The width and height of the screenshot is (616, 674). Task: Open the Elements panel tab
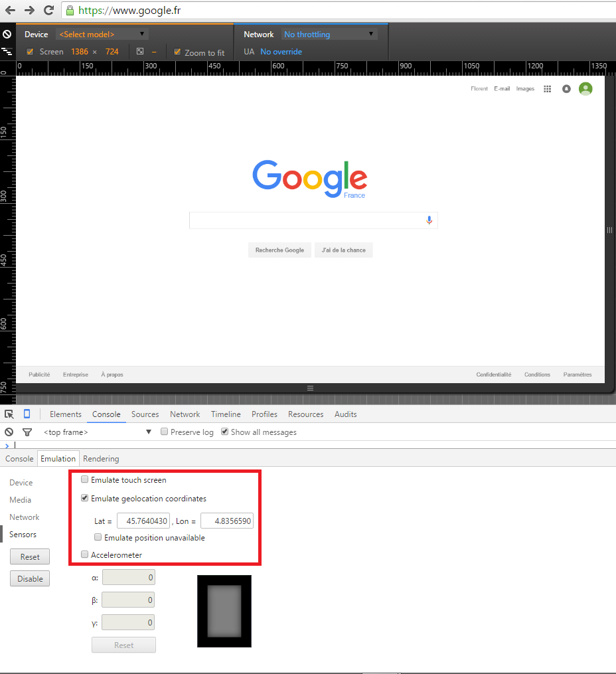click(x=65, y=414)
